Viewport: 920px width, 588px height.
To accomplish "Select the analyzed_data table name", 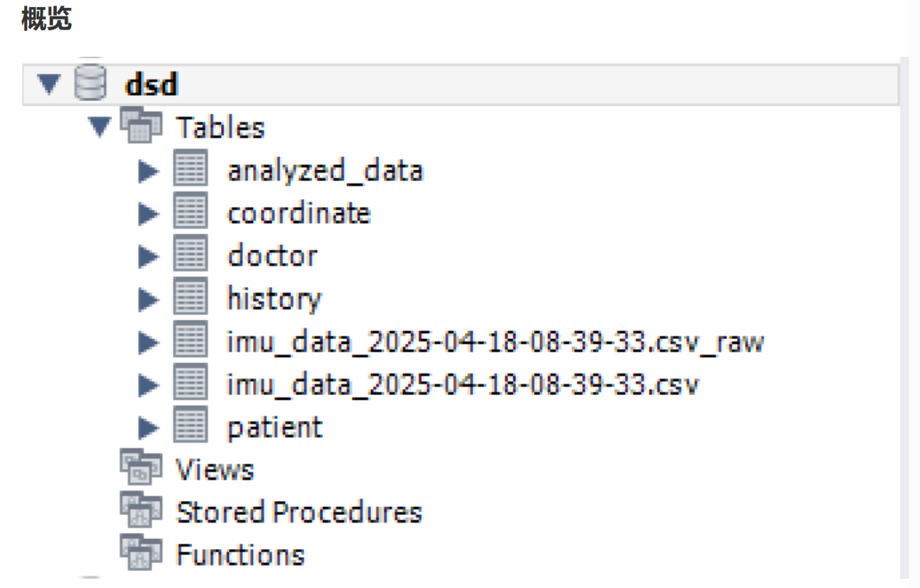I will (x=325, y=170).
